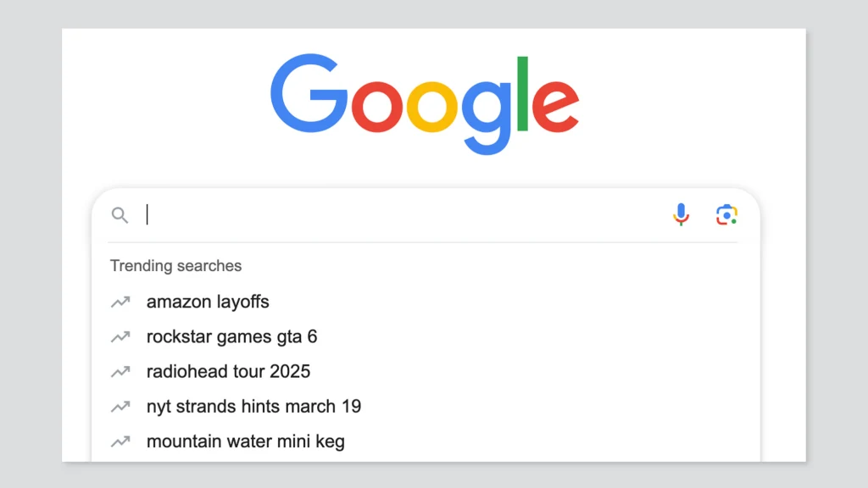Click the trending arrow beside nyt strands hints
Screen dimensions: 868x488
click(x=120, y=407)
